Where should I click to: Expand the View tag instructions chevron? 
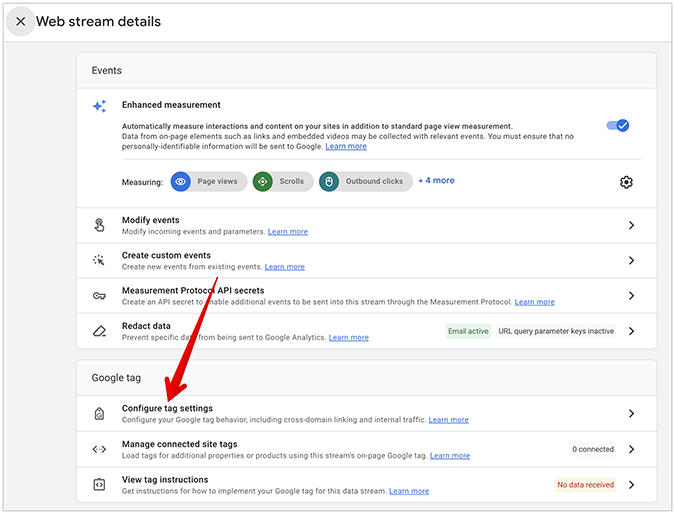[631, 485]
